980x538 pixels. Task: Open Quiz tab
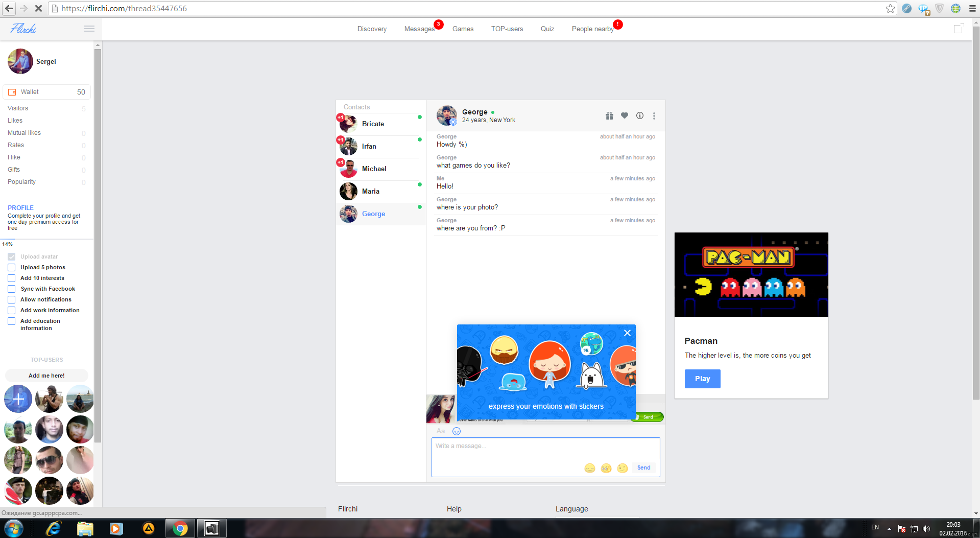pyautogui.click(x=547, y=29)
